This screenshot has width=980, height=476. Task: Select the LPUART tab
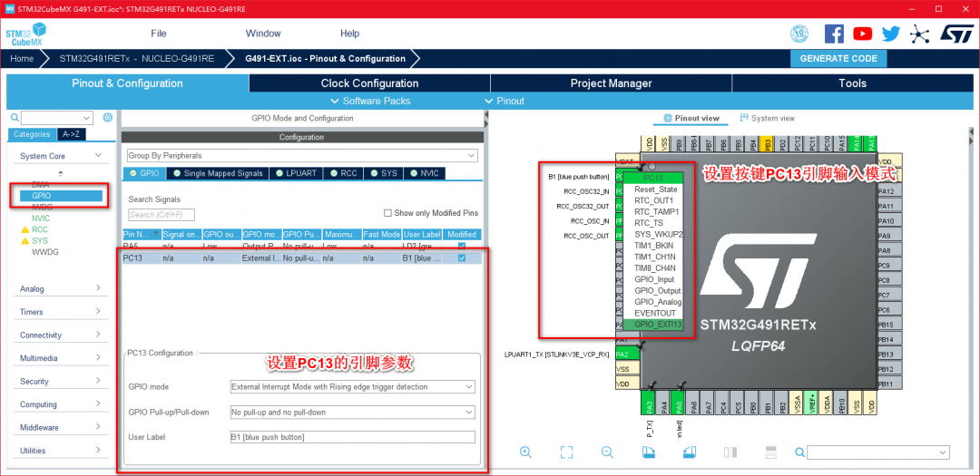pyautogui.click(x=298, y=173)
